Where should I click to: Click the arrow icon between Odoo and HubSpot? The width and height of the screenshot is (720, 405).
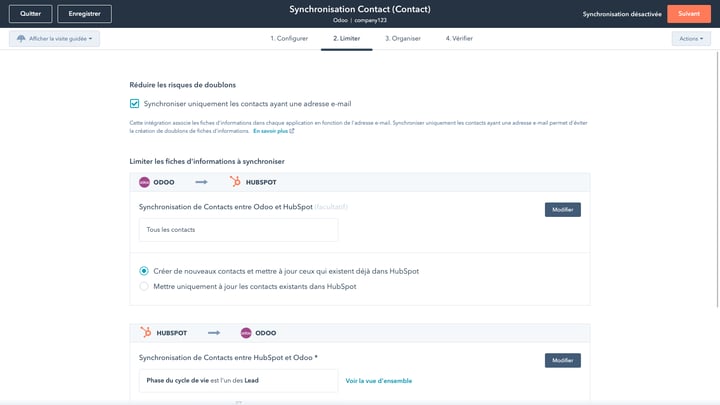tap(201, 182)
